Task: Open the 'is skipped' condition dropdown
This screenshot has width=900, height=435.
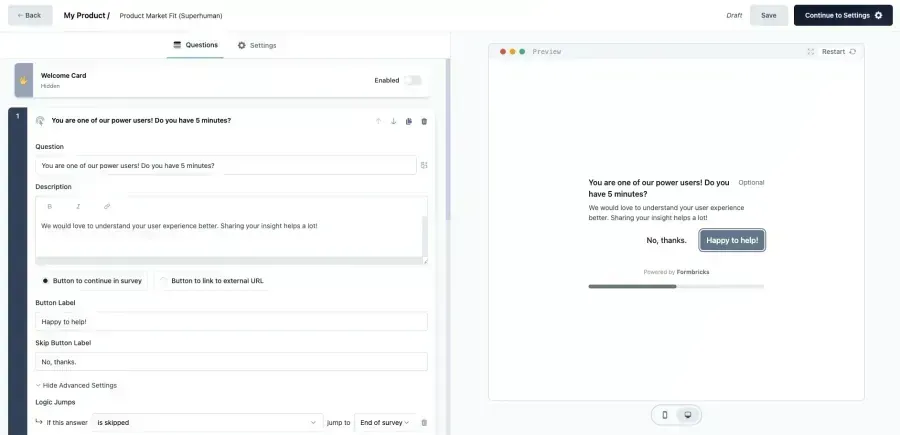Action: click(207, 422)
